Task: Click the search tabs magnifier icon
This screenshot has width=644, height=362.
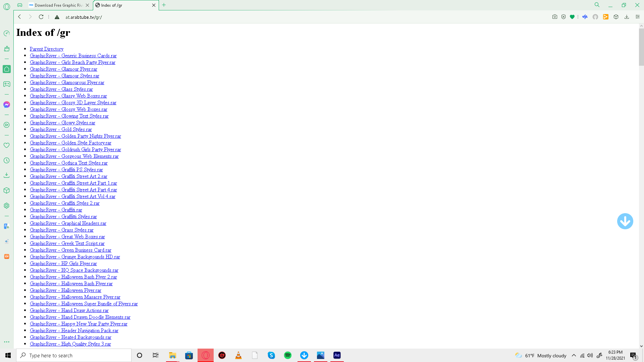Action: pos(597,5)
